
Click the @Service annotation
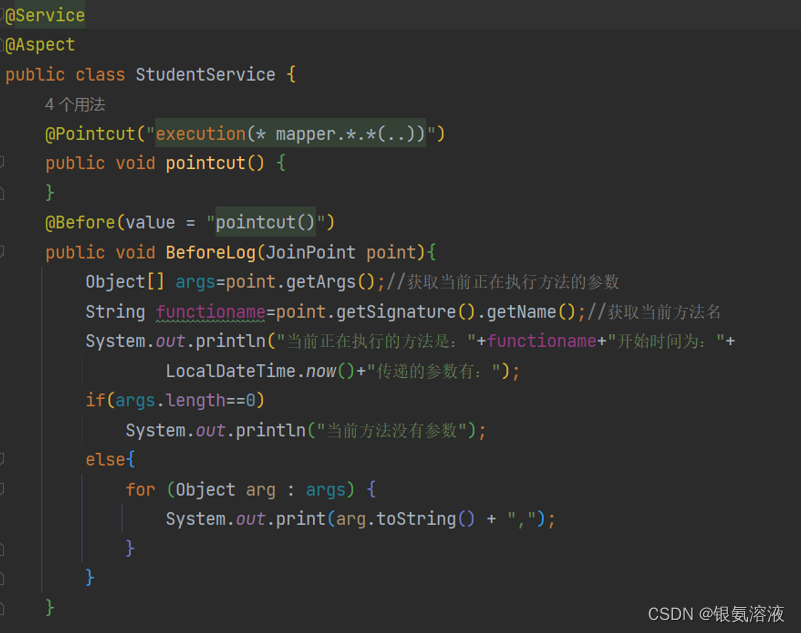(45, 15)
